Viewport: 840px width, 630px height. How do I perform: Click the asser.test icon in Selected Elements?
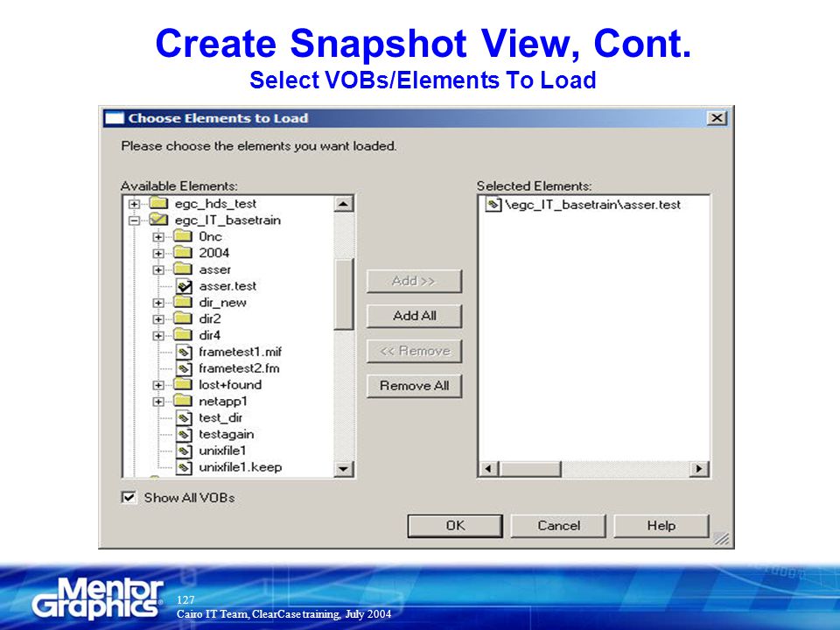[493, 204]
